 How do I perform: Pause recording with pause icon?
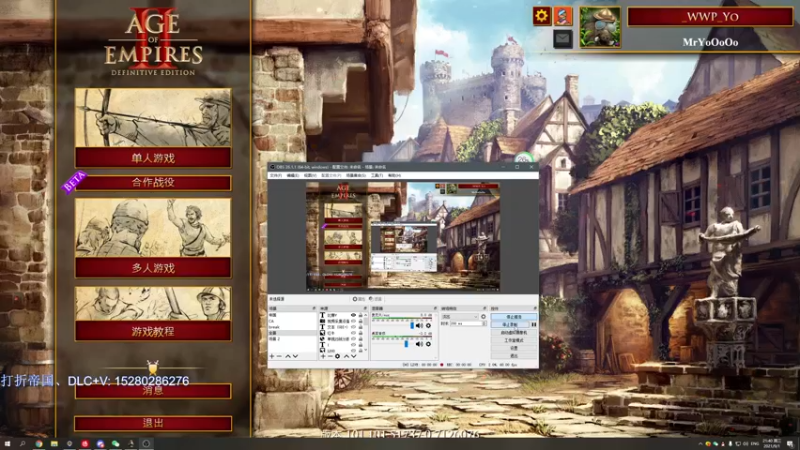[534, 324]
